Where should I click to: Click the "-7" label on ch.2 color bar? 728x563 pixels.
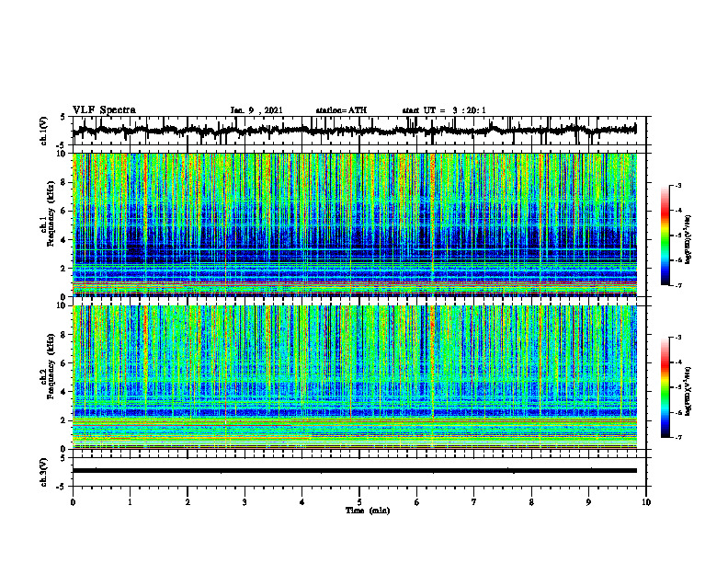(x=677, y=438)
